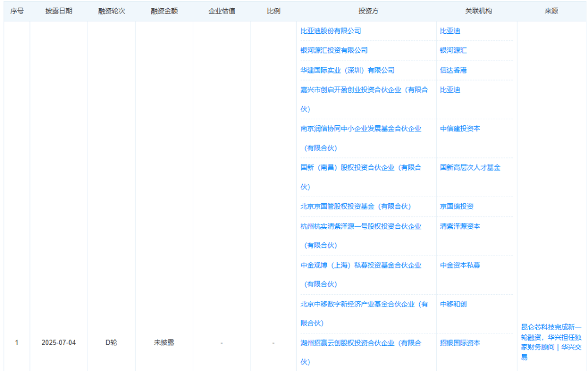Click 银河源汇投资有限公司 investor link
Screen dimensions: 588x371
[x=334, y=51]
